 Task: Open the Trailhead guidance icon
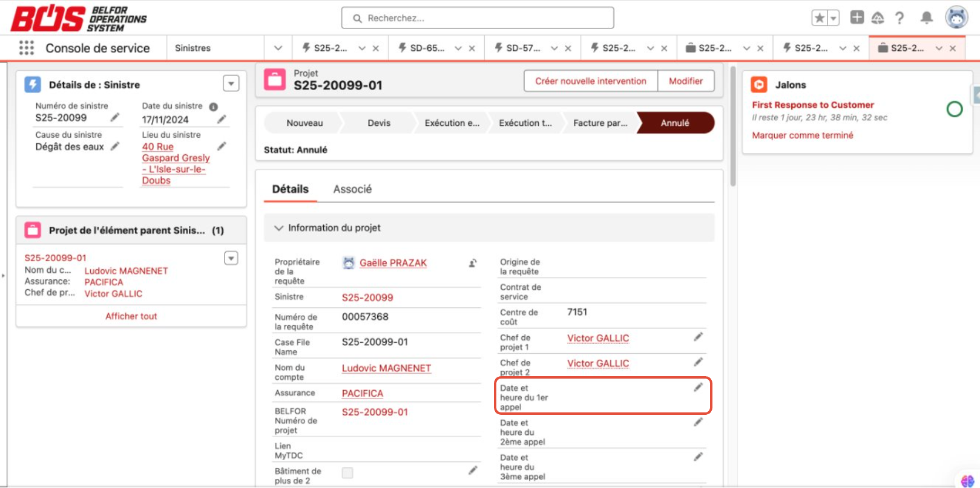[878, 18]
